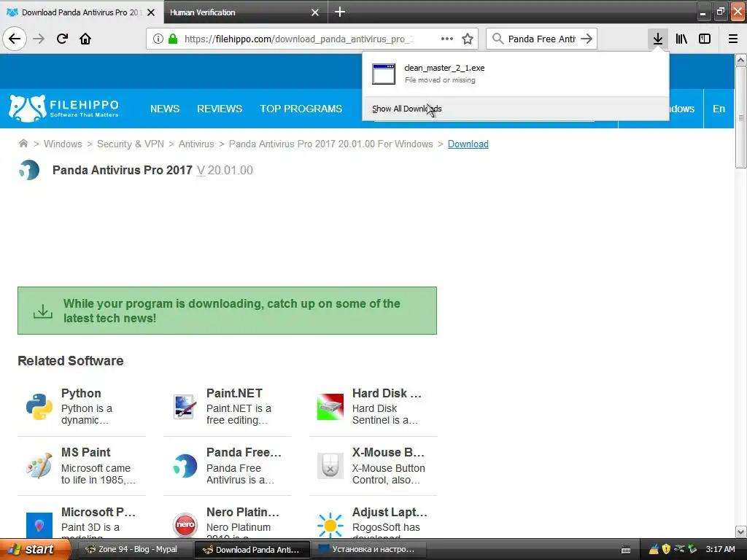Open the browser home page
Image resolution: width=747 pixels, height=560 pixels.
click(x=85, y=39)
